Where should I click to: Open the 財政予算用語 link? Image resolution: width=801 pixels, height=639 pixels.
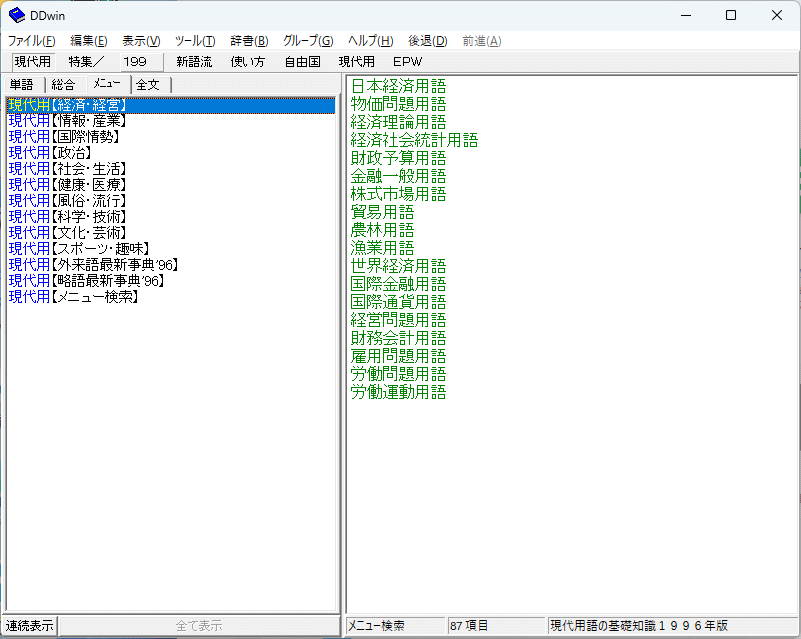[398, 158]
